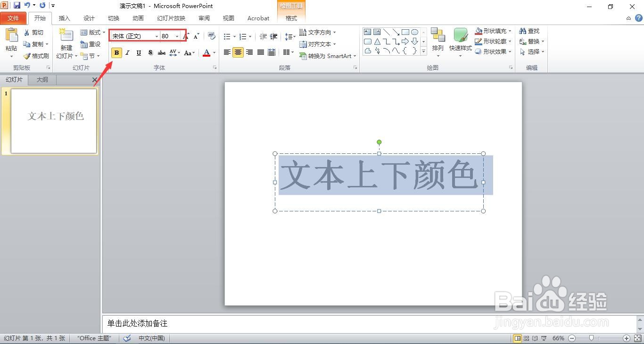The height and width of the screenshot is (344, 644).
Task: Align text to the left
Action: (x=227, y=52)
